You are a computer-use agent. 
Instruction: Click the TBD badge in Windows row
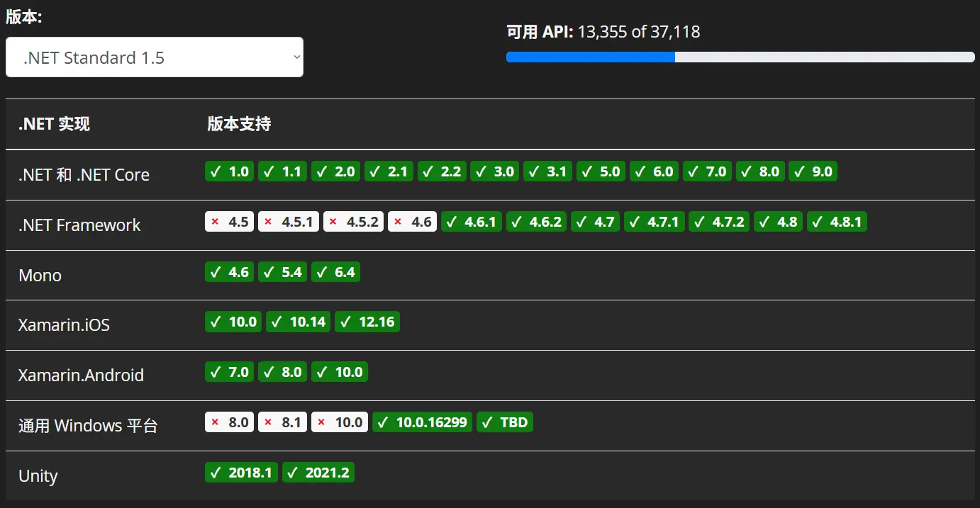click(x=505, y=422)
